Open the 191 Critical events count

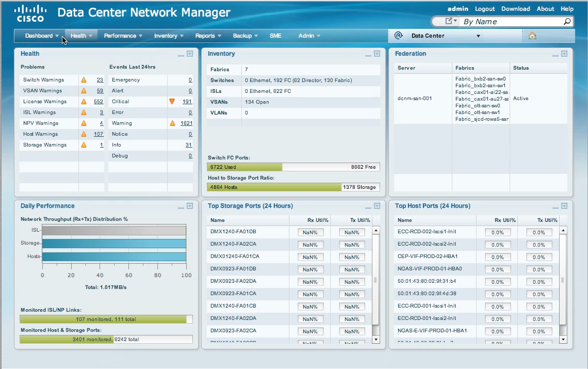click(187, 101)
